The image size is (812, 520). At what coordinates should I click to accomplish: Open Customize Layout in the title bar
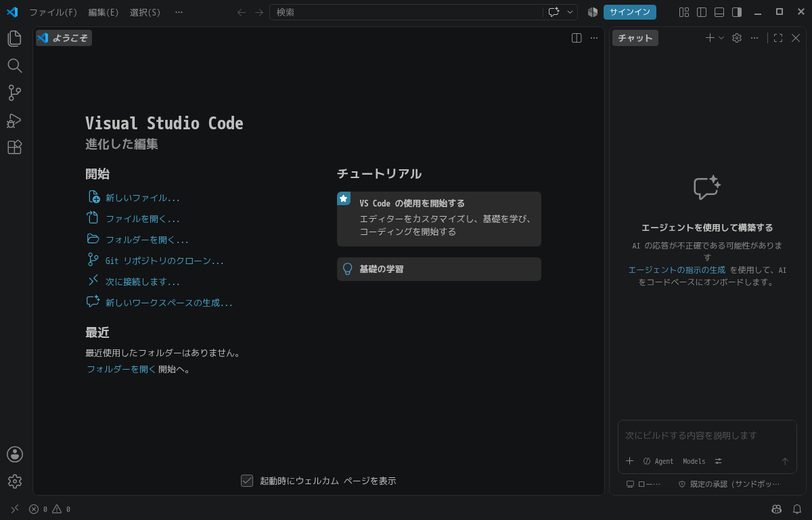pos(684,12)
